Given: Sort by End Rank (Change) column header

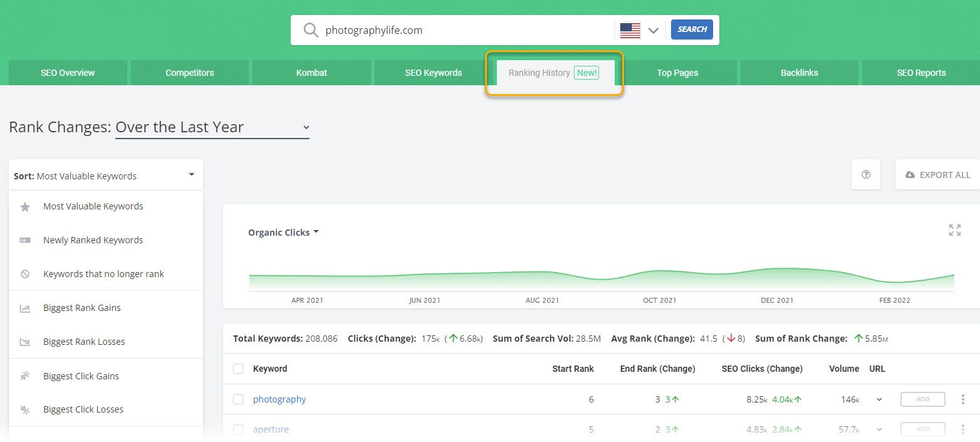Looking at the screenshot, I should click(x=658, y=369).
